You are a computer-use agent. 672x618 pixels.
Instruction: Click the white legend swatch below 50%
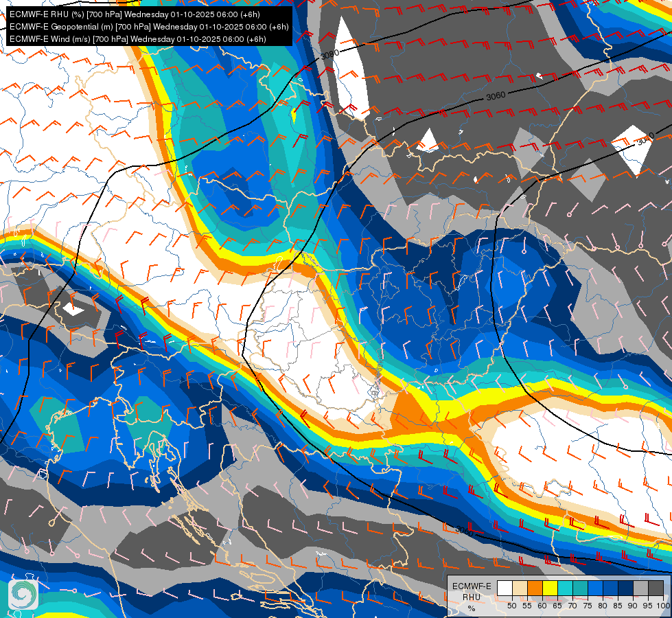coord(505,588)
